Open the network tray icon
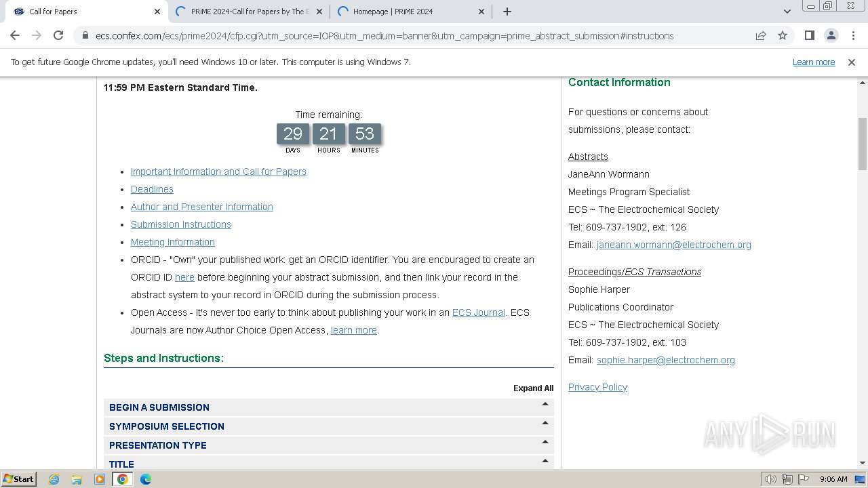868x488 pixels. (x=787, y=479)
